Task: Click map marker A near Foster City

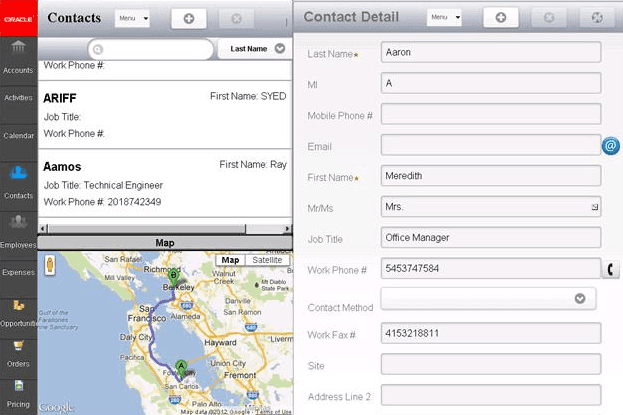Action: coord(181,368)
